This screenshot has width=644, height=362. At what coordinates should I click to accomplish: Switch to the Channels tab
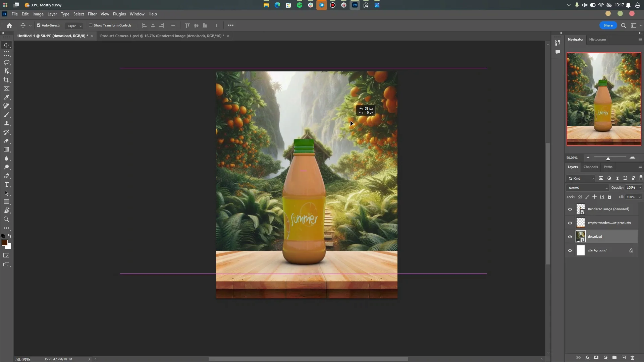click(590, 167)
